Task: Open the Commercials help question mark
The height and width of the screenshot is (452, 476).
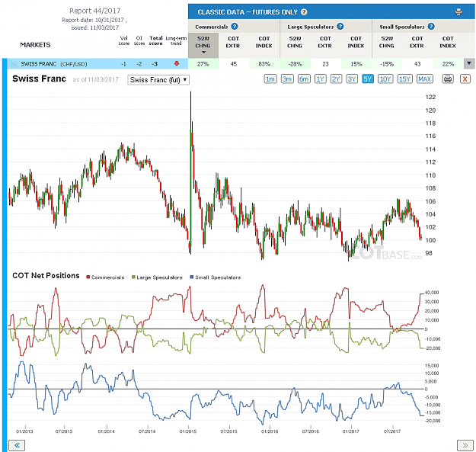Action: coord(235,27)
